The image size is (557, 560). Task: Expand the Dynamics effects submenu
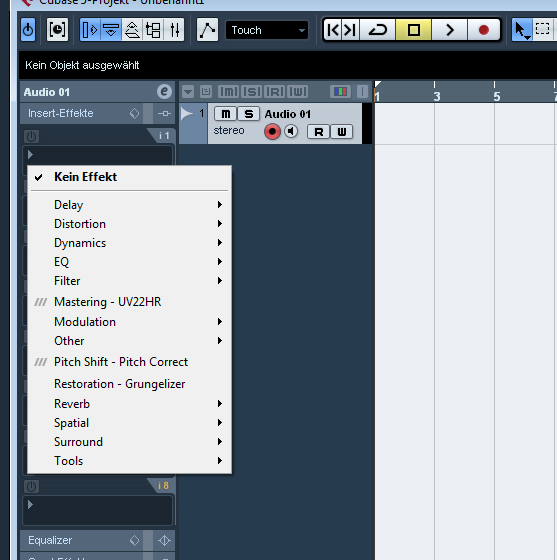(129, 243)
